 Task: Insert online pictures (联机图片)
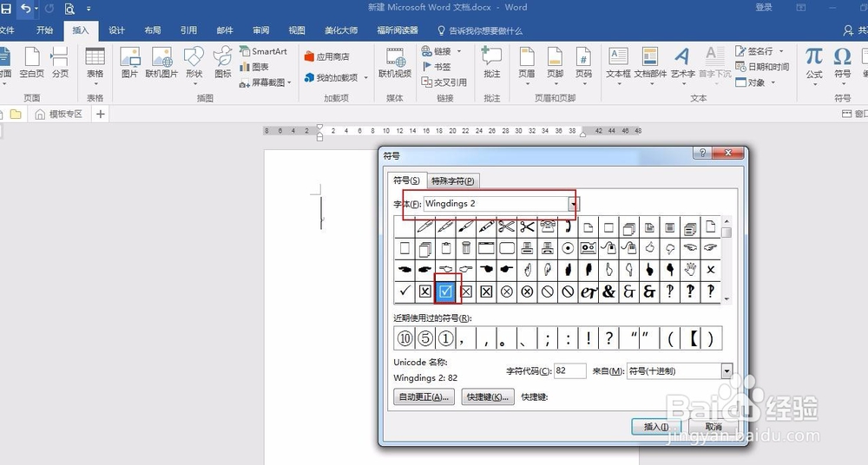point(161,63)
